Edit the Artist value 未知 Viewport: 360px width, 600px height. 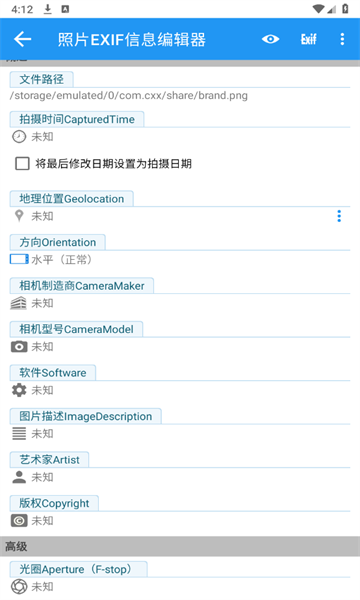click(42, 477)
